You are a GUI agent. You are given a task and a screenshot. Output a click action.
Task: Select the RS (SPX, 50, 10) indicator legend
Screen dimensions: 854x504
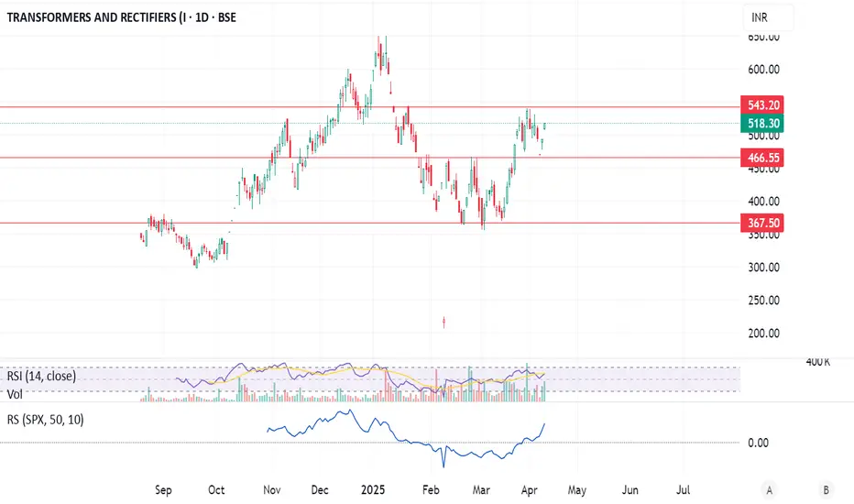point(45,420)
